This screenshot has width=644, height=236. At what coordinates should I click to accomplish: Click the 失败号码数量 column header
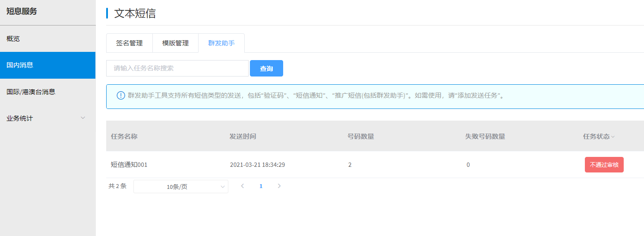click(x=485, y=137)
